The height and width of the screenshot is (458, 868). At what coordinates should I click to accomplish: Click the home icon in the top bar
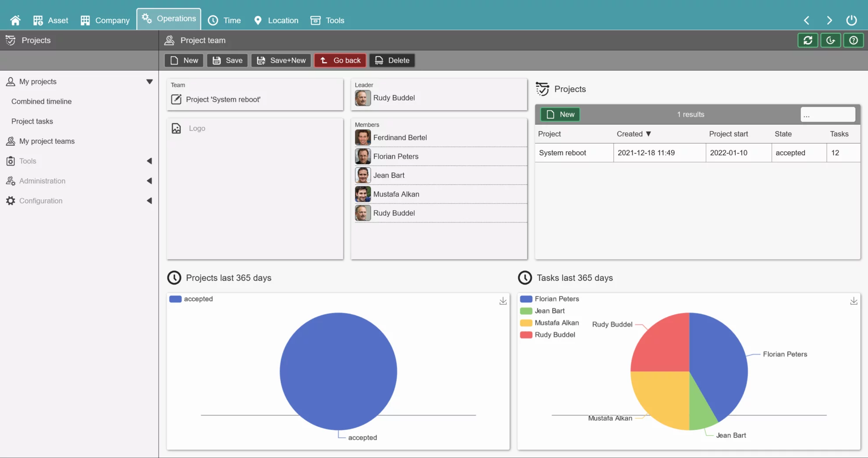tap(15, 20)
